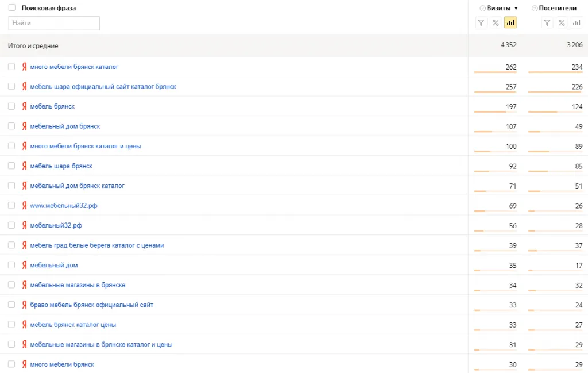
Task: Tick checkbox for 'мебель град белые берега каталог с ценами'
Action: coord(11,245)
